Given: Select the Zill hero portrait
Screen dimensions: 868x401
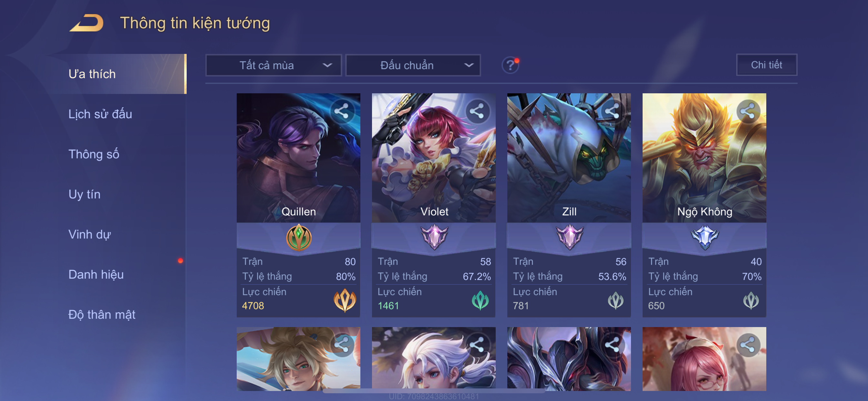Looking at the screenshot, I should (x=569, y=158).
